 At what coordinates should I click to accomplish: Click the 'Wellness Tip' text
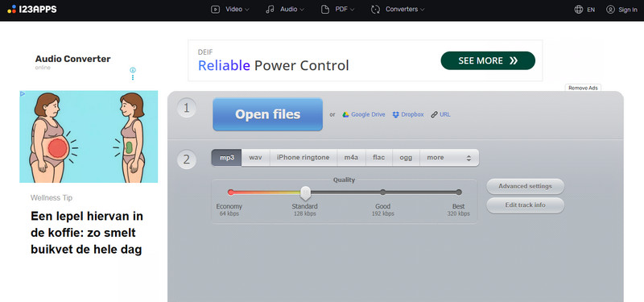click(x=52, y=198)
